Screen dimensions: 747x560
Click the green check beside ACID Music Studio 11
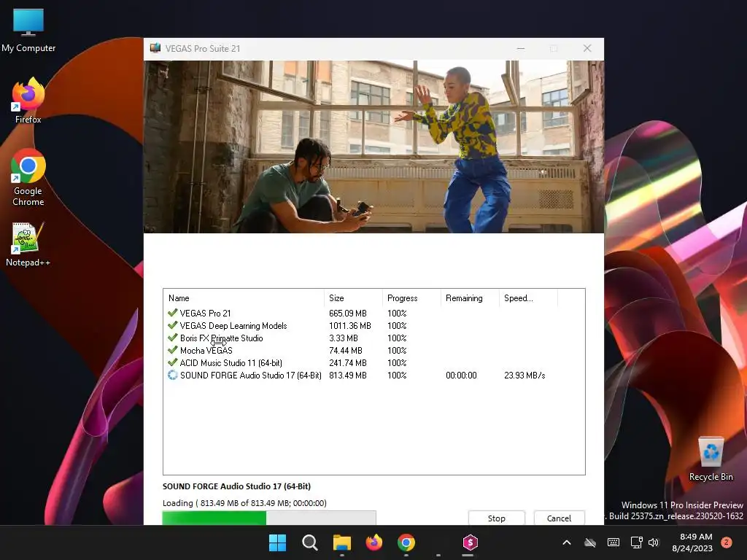(172, 362)
